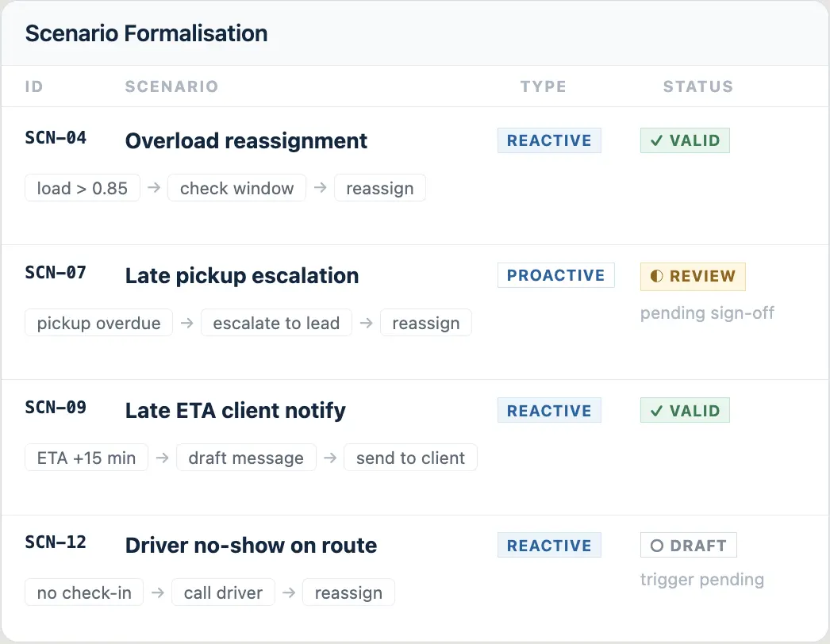Click the arrow after 'escalate to lead' step

point(367,322)
